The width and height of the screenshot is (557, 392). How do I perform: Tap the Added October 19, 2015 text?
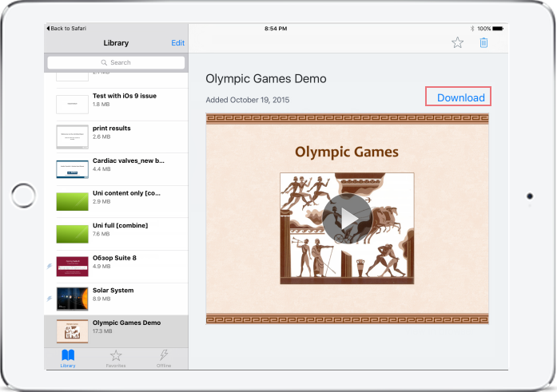(247, 100)
